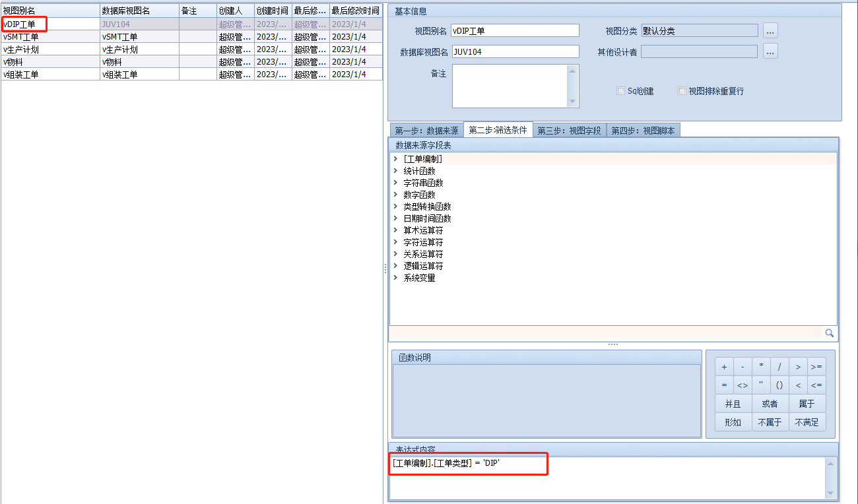This screenshot has height=504, width=858.
Task: Expand the 日期时间函数 category
Action: [395, 218]
